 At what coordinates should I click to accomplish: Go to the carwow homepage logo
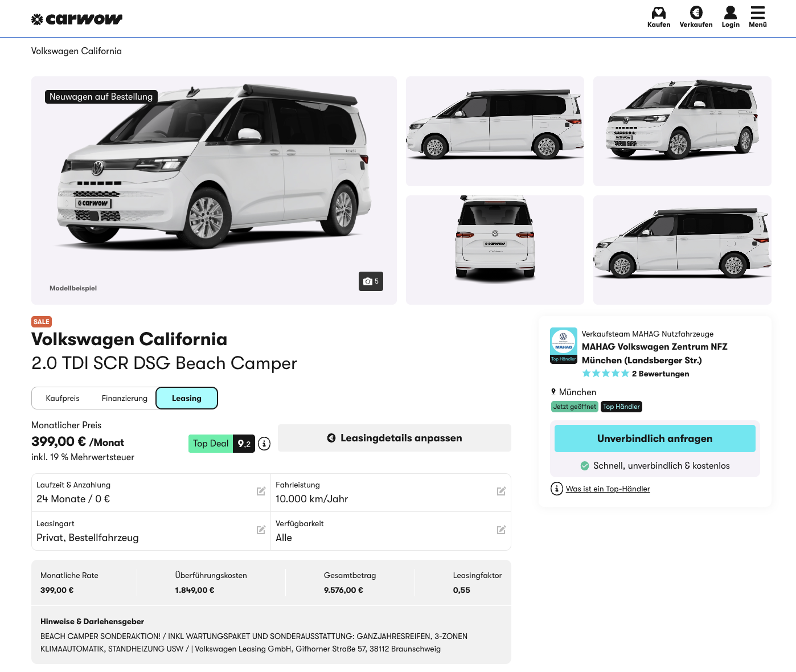click(x=77, y=19)
